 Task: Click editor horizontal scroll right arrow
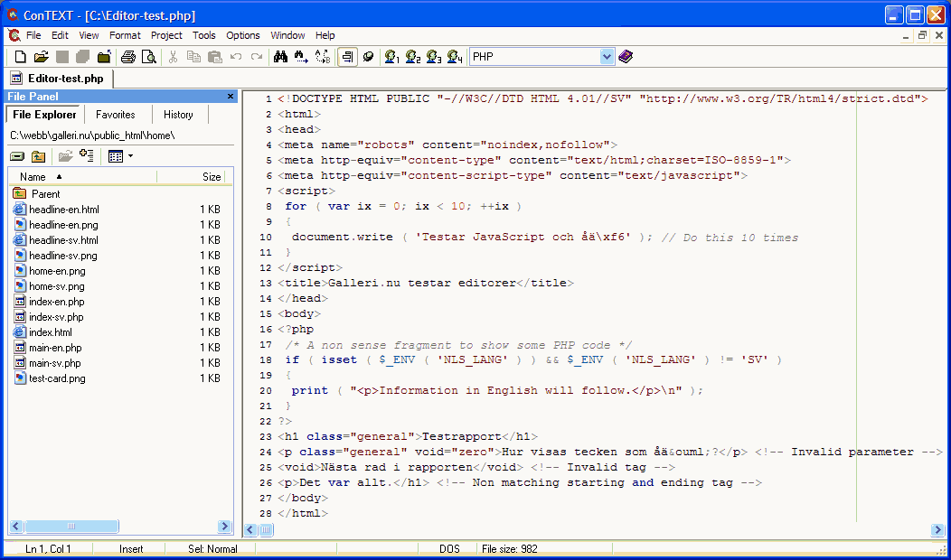[937, 530]
